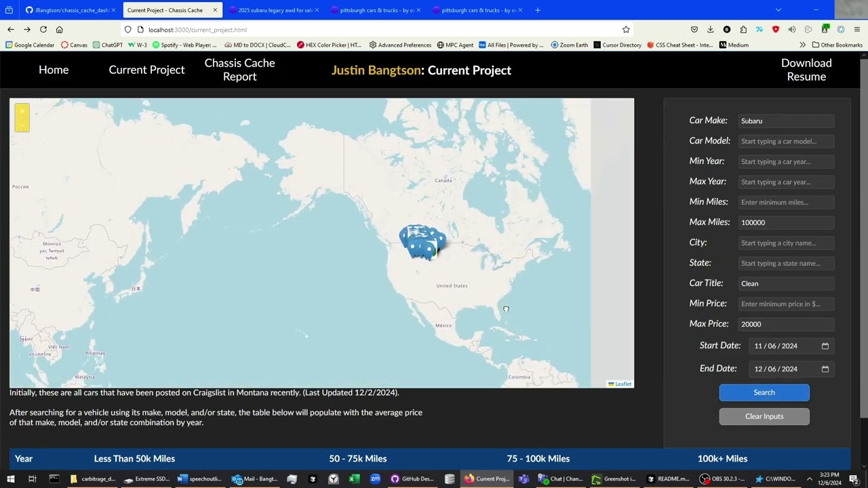Screen dimensions: 868x488
Task: Click the Car Make input field
Action: point(786,121)
